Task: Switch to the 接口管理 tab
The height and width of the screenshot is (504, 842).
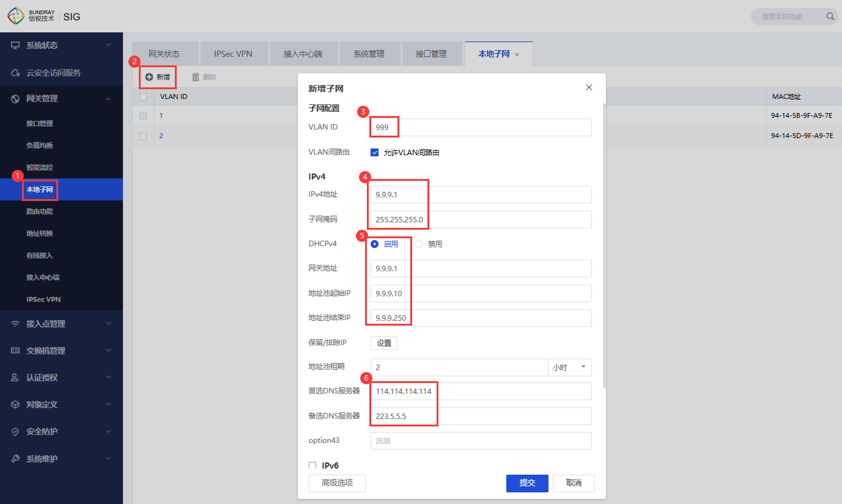Action: point(432,54)
